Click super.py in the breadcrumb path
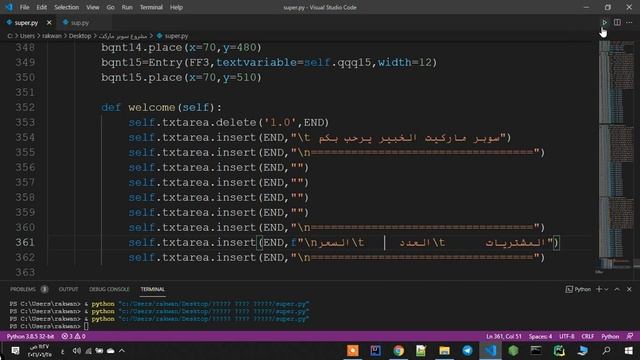The image size is (640, 360). click(176, 36)
